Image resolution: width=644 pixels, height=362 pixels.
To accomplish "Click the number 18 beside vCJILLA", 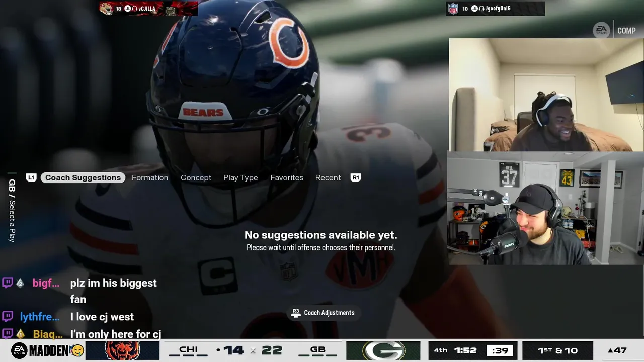I will [x=119, y=9].
